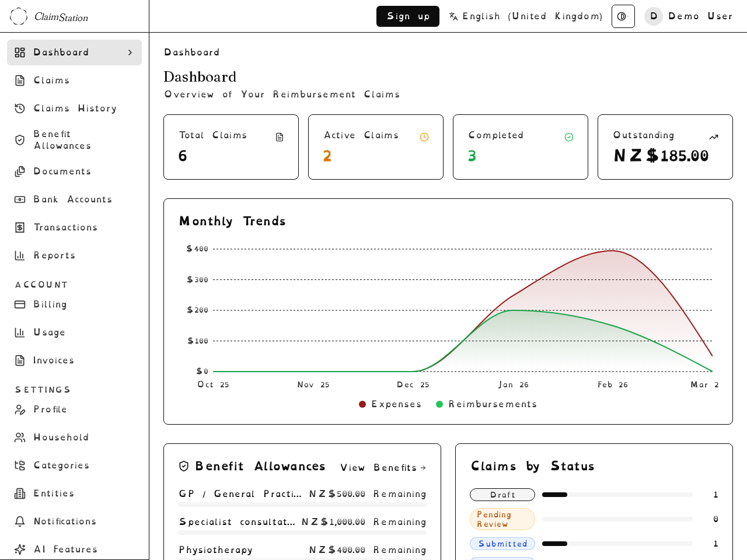This screenshot has width=747, height=560.
Task: Follow the View Benefits link
Action: pyautogui.click(x=383, y=468)
